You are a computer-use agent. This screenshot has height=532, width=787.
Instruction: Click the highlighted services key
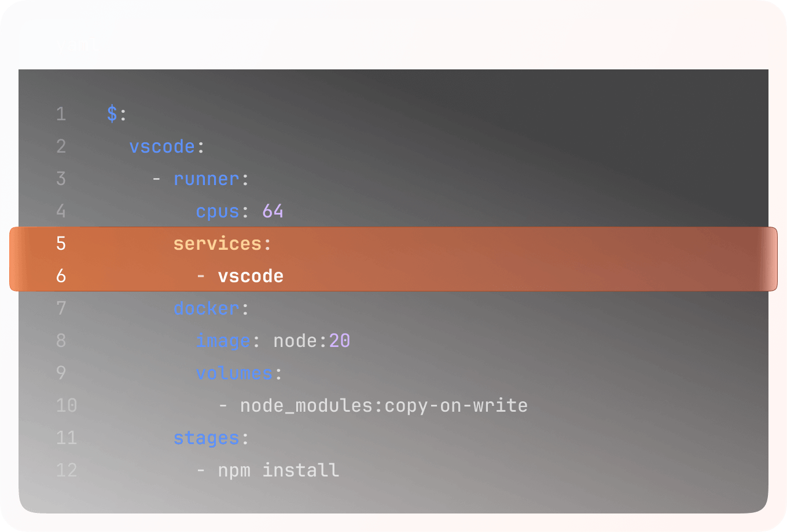(x=218, y=243)
